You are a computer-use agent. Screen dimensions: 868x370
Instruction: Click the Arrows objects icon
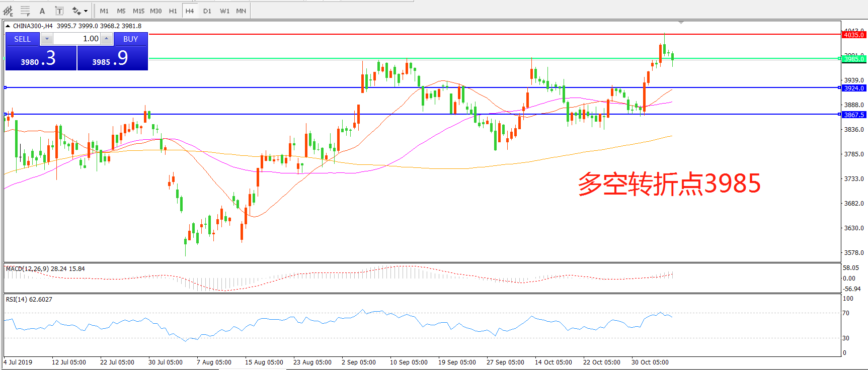click(76, 11)
